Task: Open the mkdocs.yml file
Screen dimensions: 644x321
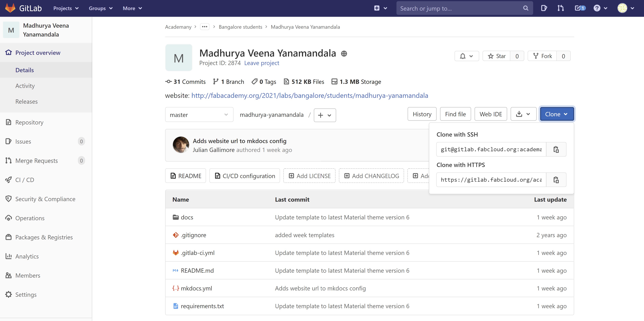Action: [x=196, y=288]
